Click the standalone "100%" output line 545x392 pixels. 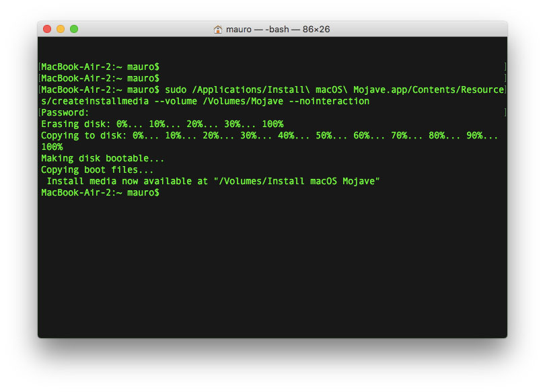52,147
